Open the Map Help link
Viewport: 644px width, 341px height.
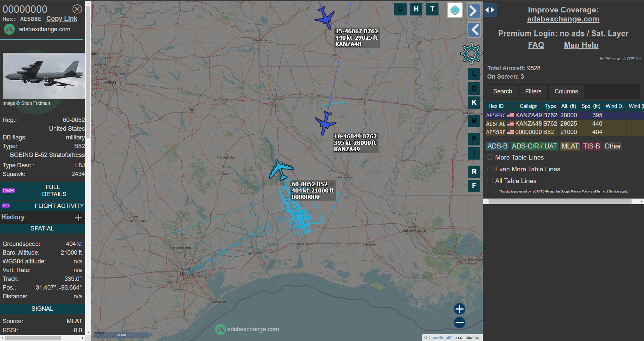click(581, 45)
